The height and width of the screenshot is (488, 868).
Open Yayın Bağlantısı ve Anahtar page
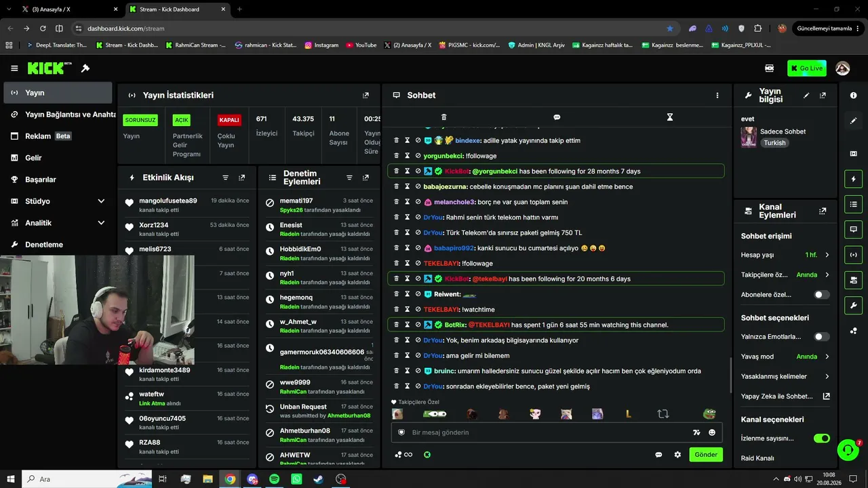57,115
